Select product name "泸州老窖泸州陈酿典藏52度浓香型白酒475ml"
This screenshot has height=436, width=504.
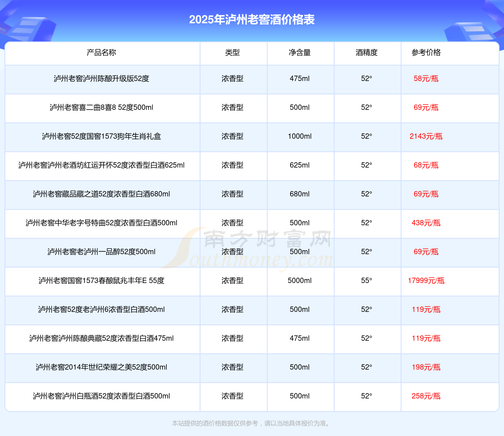101,338
